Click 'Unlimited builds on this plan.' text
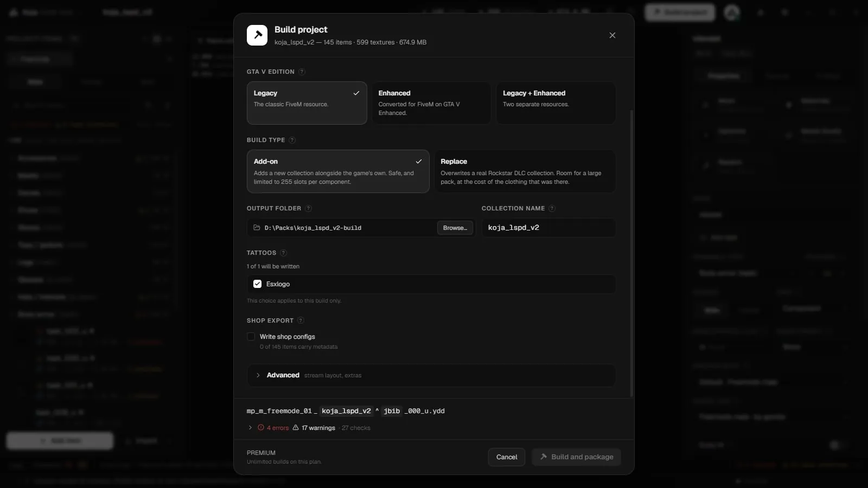The width and height of the screenshot is (868, 488). pos(284,462)
